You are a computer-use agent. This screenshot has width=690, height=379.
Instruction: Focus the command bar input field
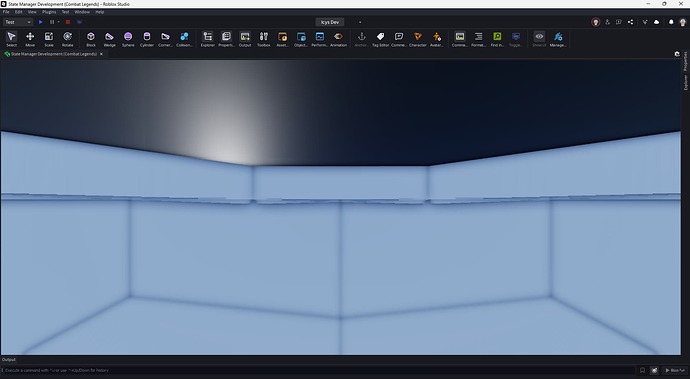pyautogui.click(x=319, y=370)
